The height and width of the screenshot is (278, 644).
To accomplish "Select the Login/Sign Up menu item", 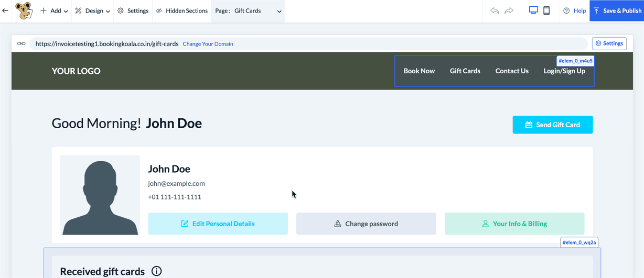I will point(564,71).
